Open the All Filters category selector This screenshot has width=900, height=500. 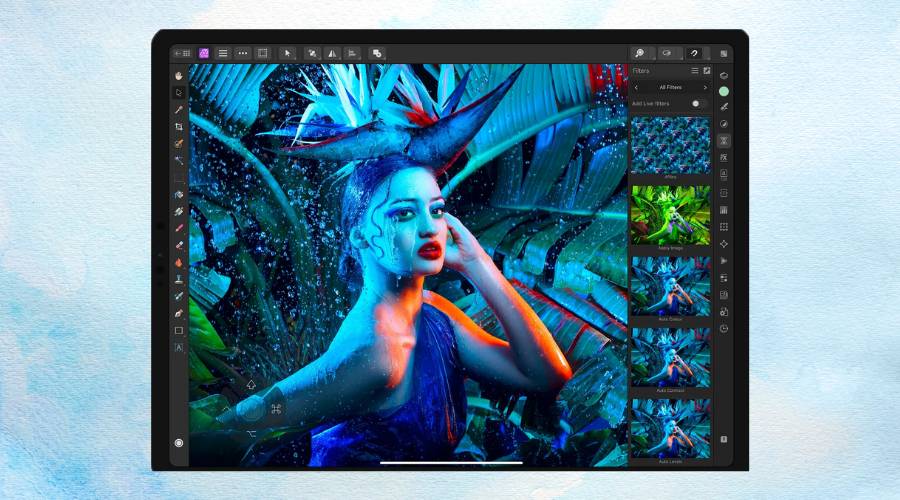click(x=670, y=87)
